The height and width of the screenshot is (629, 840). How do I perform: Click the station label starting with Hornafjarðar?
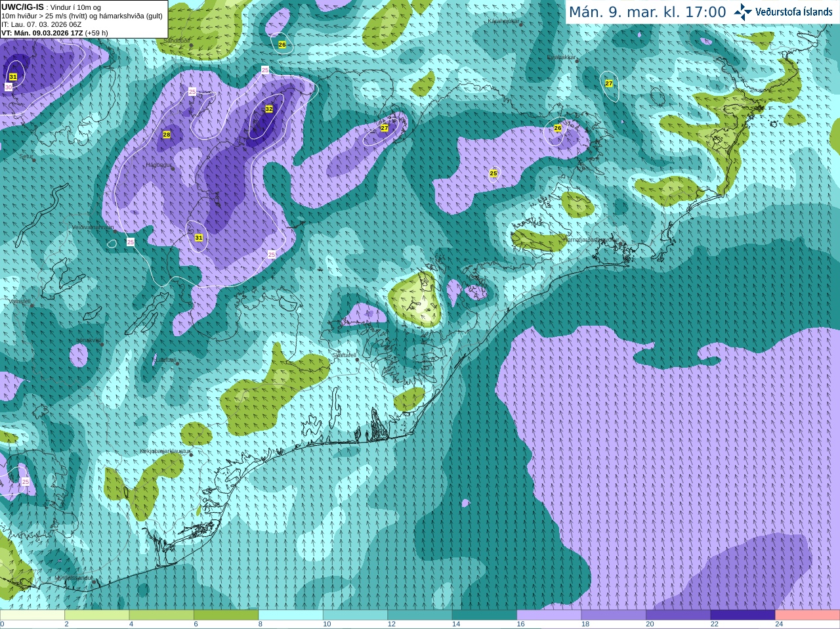(x=591, y=240)
